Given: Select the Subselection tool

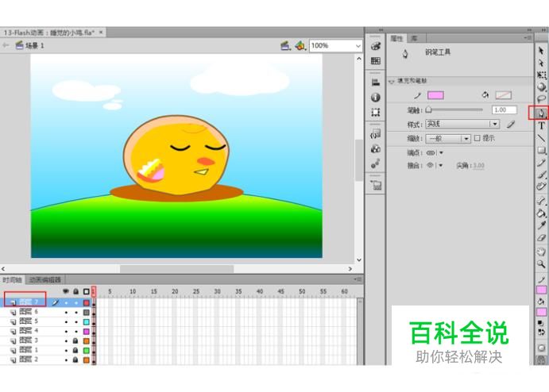Looking at the screenshot, I should coord(541,63).
